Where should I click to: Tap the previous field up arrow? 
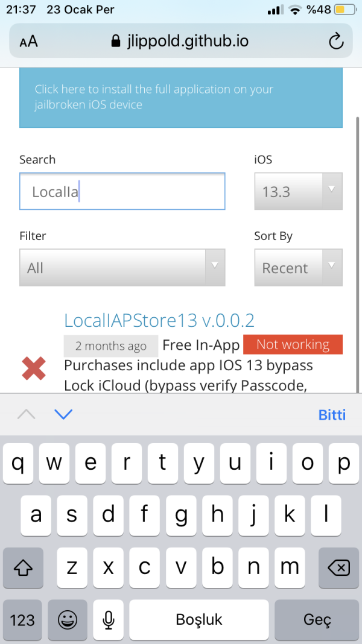pyautogui.click(x=26, y=414)
